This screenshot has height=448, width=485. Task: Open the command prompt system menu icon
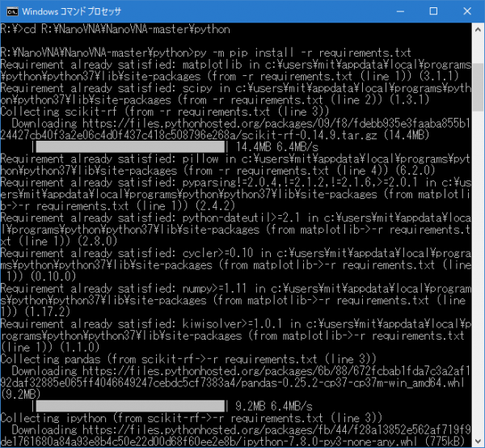(12, 12)
